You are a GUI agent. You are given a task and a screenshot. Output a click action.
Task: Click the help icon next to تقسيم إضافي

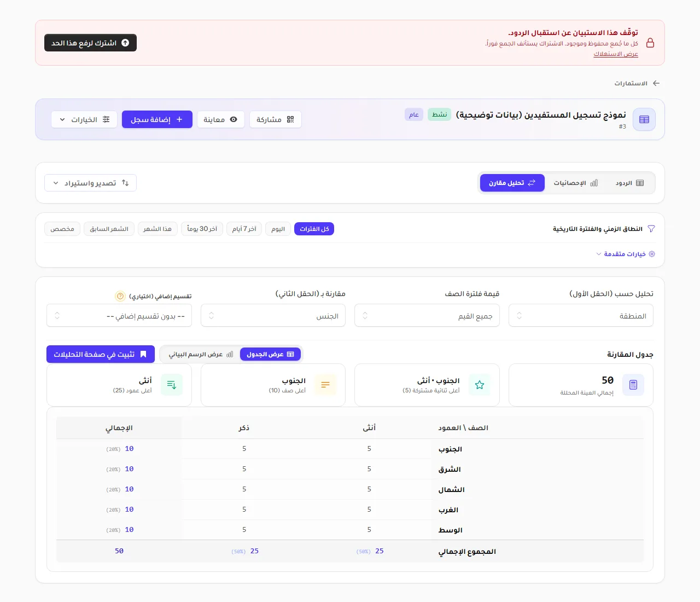coord(120,296)
